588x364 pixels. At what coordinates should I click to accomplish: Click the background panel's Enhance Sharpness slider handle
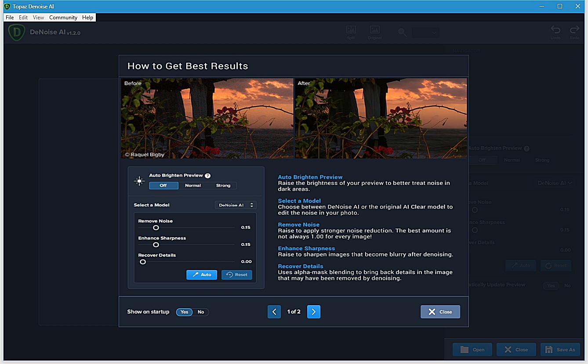[475, 230]
